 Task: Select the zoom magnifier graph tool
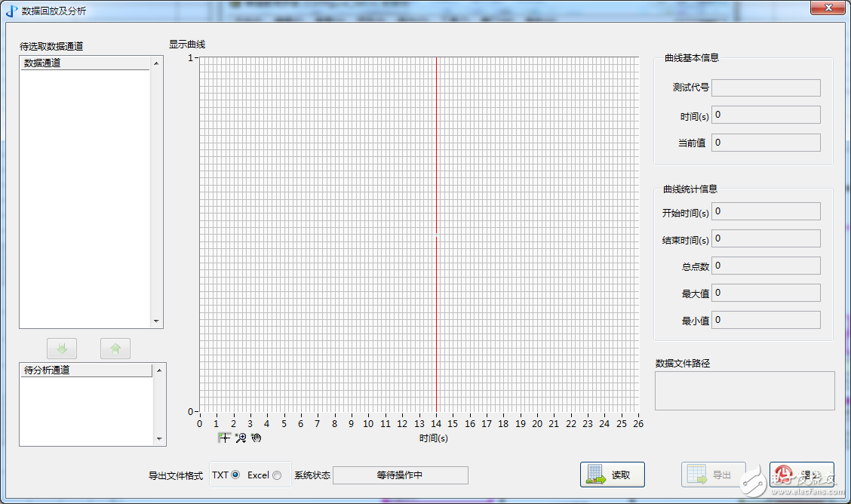coord(241,438)
